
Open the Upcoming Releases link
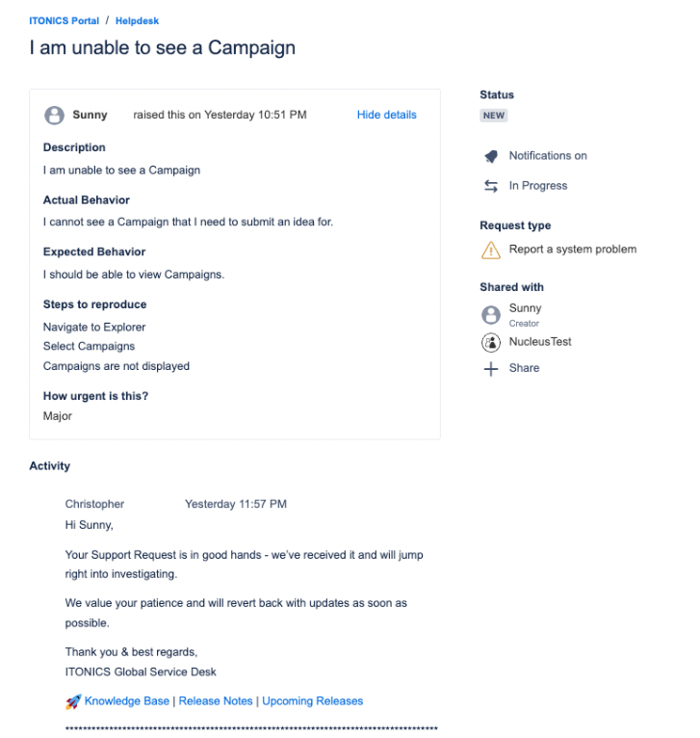click(312, 701)
